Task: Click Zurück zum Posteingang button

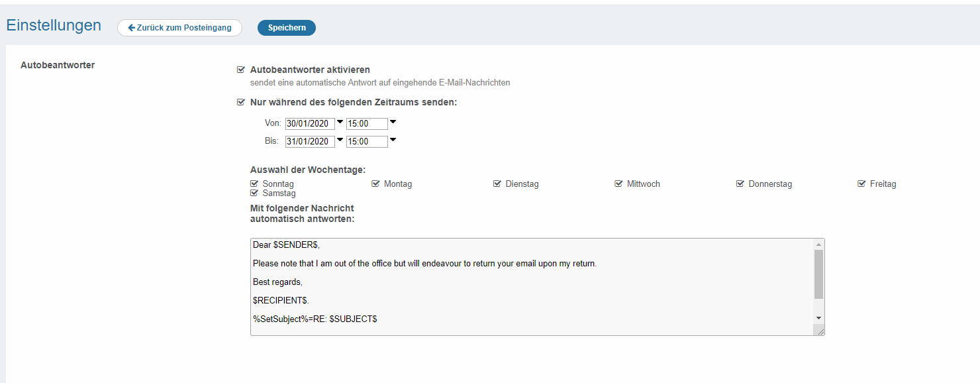Action: pyautogui.click(x=179, y=28)
